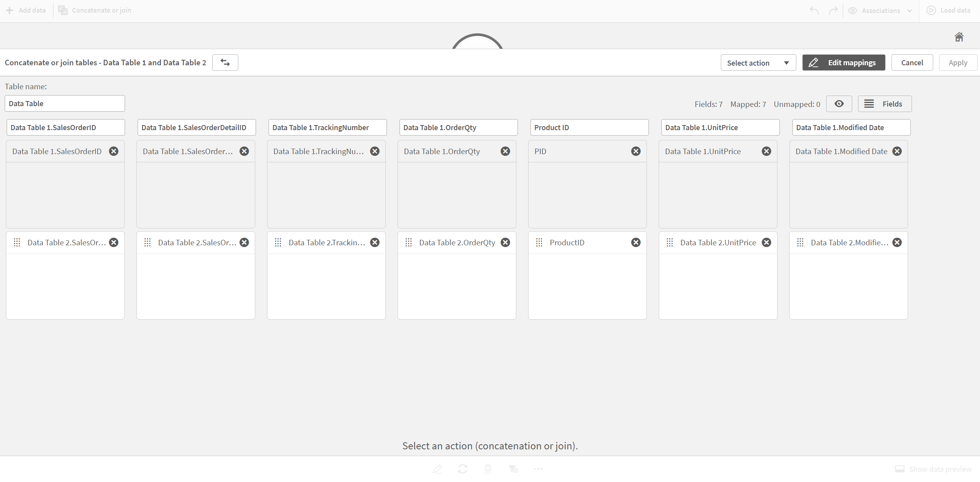Click the Associations eye-like icon
This screenshot has width=980, height=482.
click(853, 9)
